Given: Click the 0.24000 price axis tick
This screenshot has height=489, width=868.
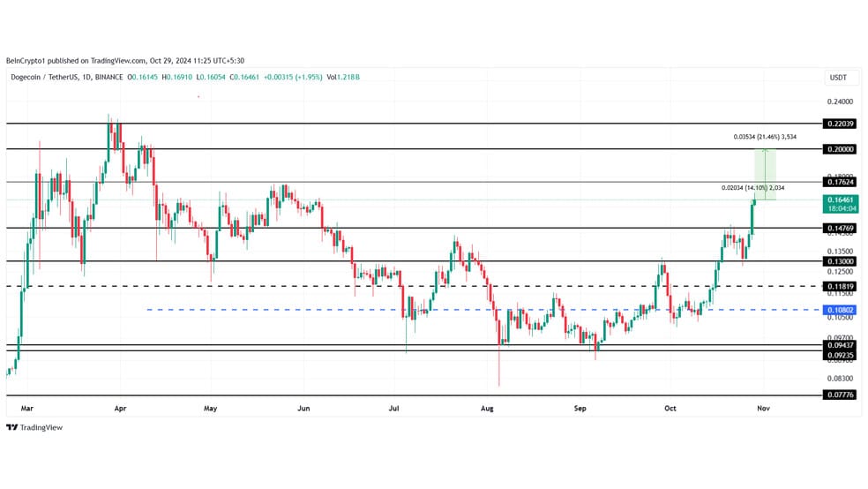Looking at the screenshot, I should (x=840, y=102).
